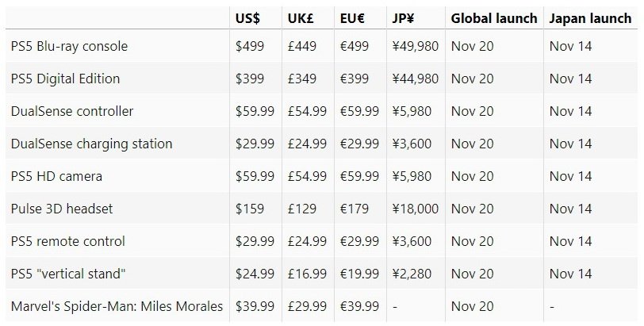Click the PS5 Digital Edition row label

[65, 79]
